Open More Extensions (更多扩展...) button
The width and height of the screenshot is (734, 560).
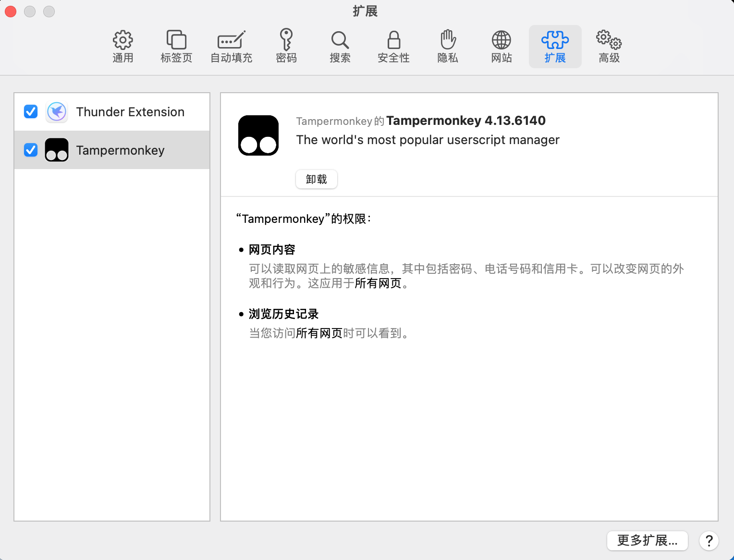[x=647, y=540]
